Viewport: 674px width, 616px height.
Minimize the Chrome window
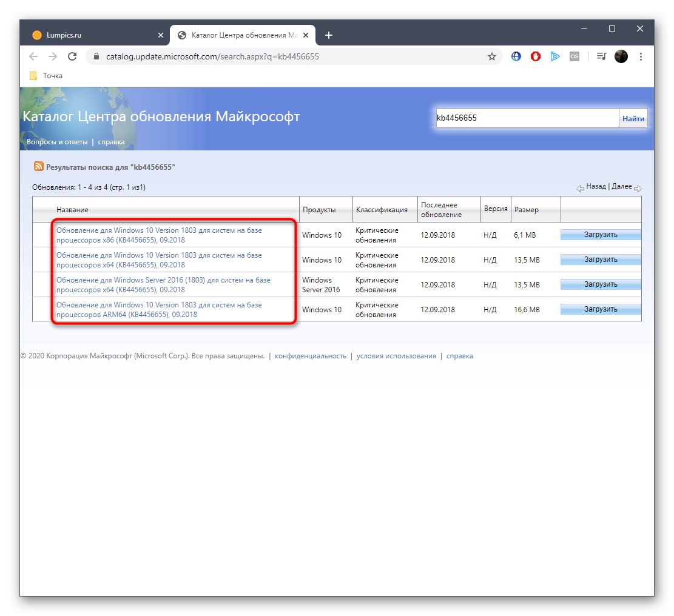(584, 28)
